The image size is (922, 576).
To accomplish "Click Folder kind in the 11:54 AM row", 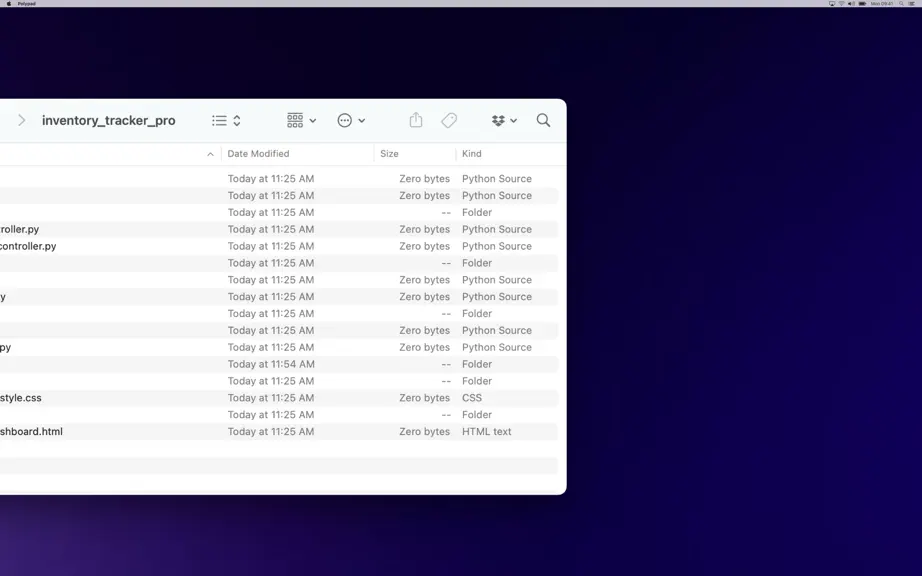I will 477,364.
